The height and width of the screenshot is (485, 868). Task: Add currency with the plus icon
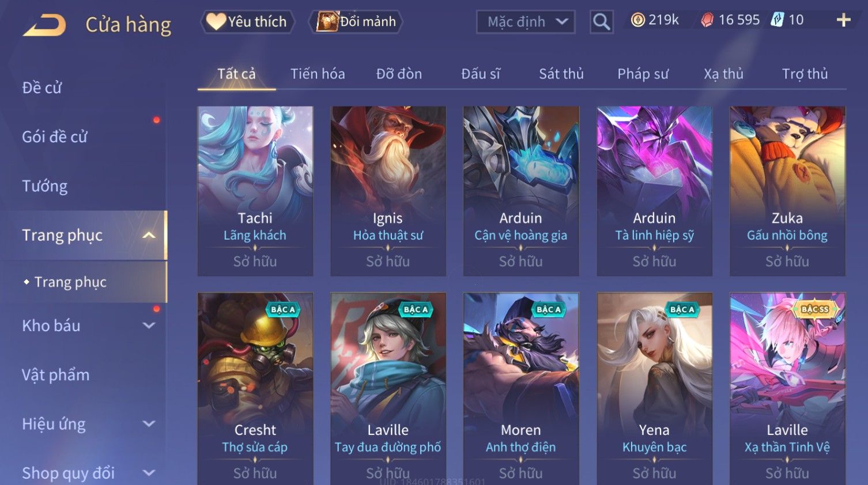point(843,20)
